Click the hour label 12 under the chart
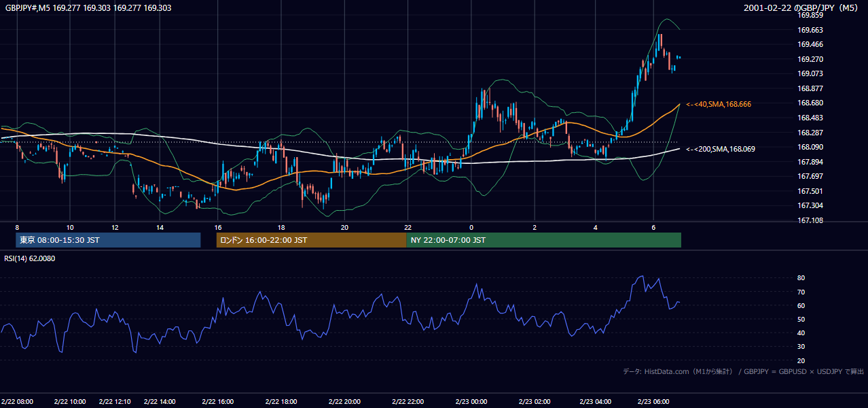 click(114, 227)
